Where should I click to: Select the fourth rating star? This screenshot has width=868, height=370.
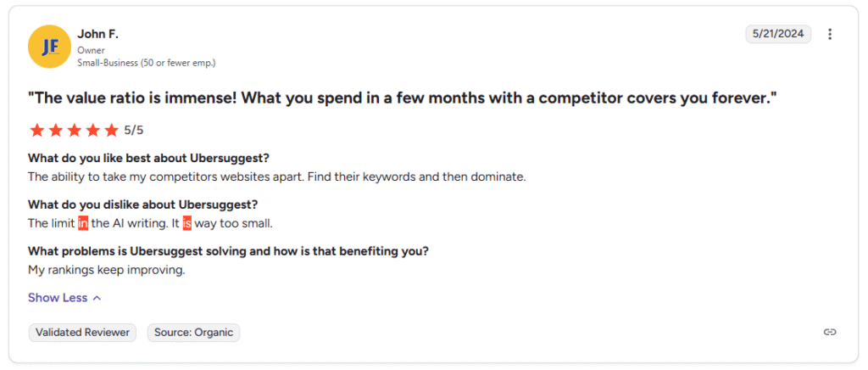92,130
